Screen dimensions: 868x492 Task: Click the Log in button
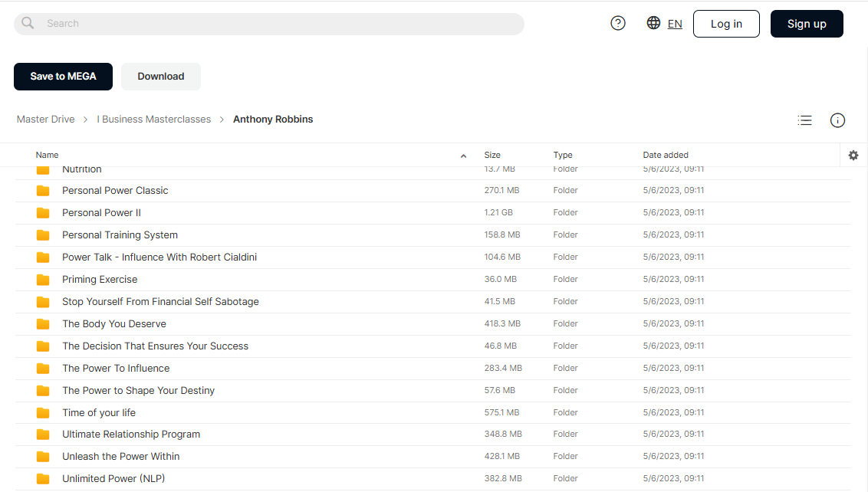click(x=726, y=24)
